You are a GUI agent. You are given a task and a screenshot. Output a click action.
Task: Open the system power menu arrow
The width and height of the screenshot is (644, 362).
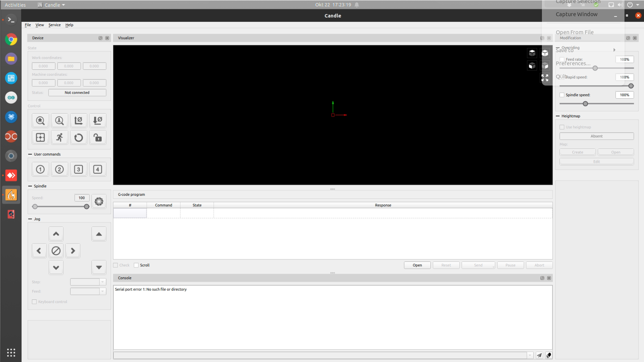[638, 5]
